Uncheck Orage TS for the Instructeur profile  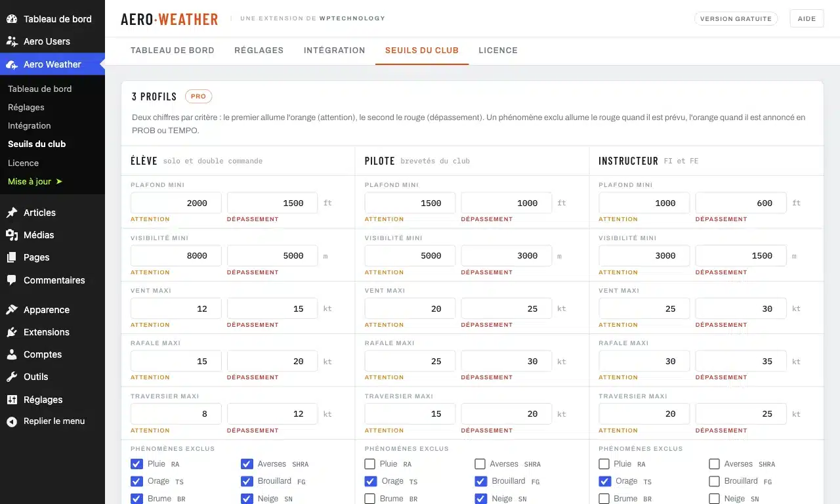[x=604, y=481]
